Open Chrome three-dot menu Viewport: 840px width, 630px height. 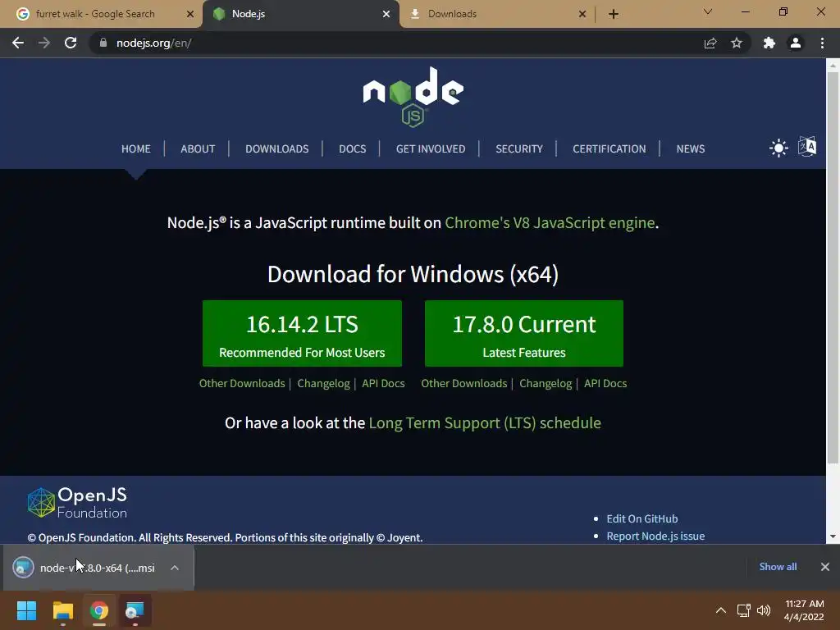point(822,43)
